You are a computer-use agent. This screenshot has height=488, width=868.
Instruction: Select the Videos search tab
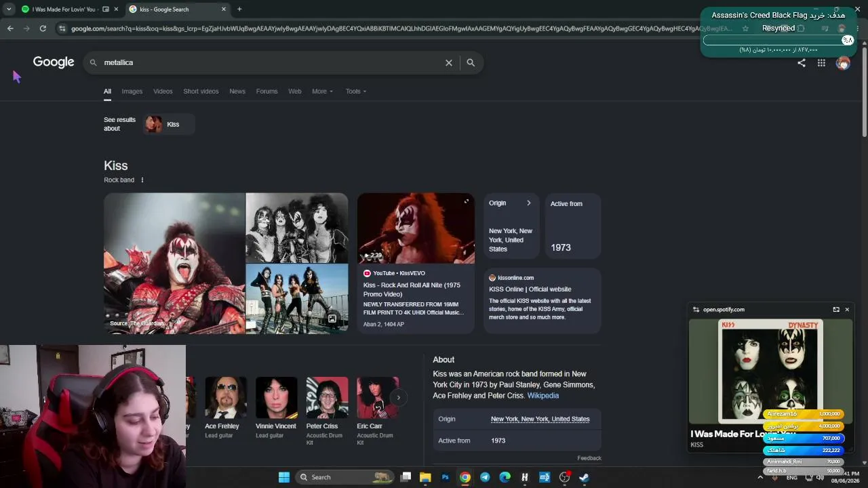[x=163, y=91]
